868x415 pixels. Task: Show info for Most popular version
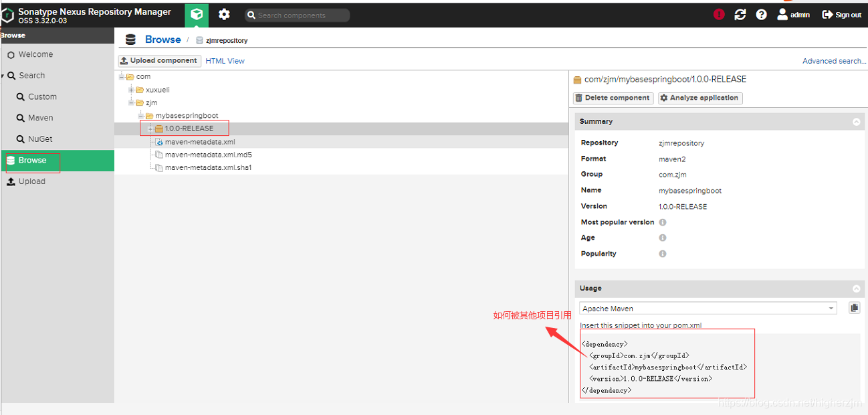coord(663,222)
